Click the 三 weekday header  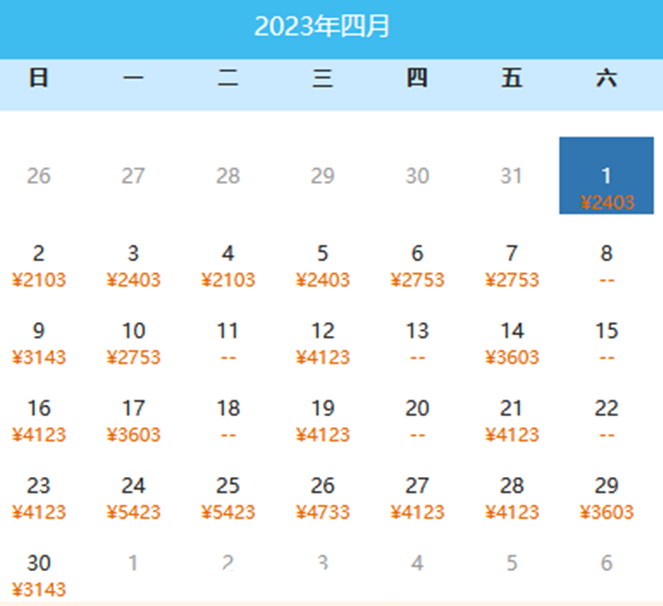pos(323,78)
